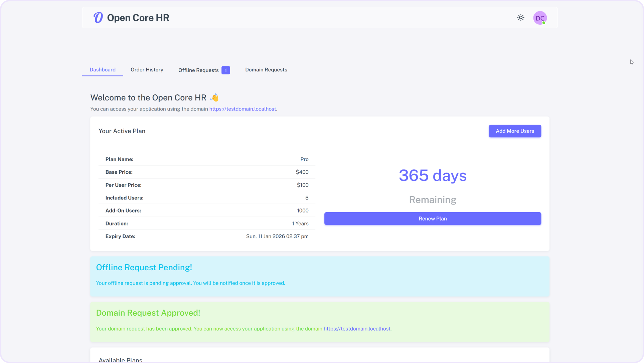Open the testdomain.localhost link under the welcome message

(x=243, y=109)
